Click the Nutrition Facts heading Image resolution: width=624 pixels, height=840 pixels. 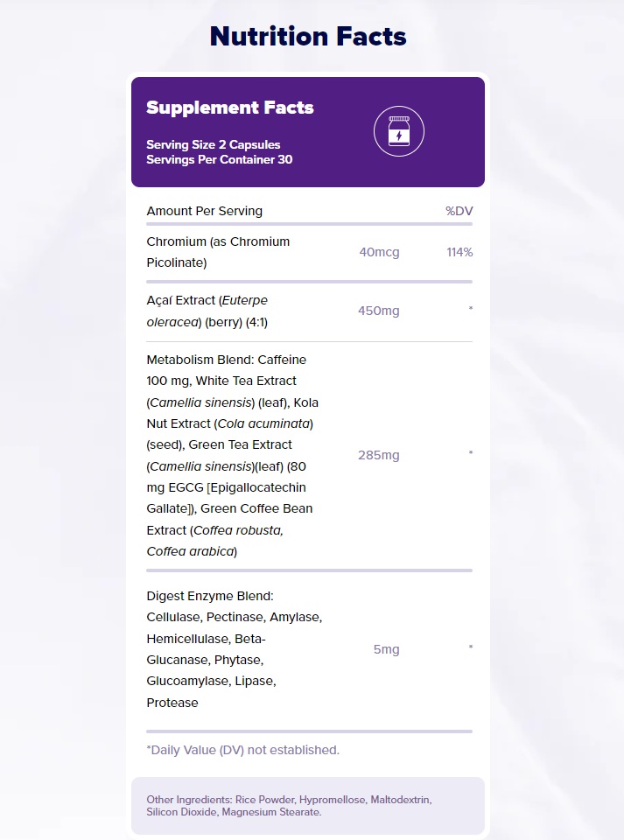click(x=308, y=37)
